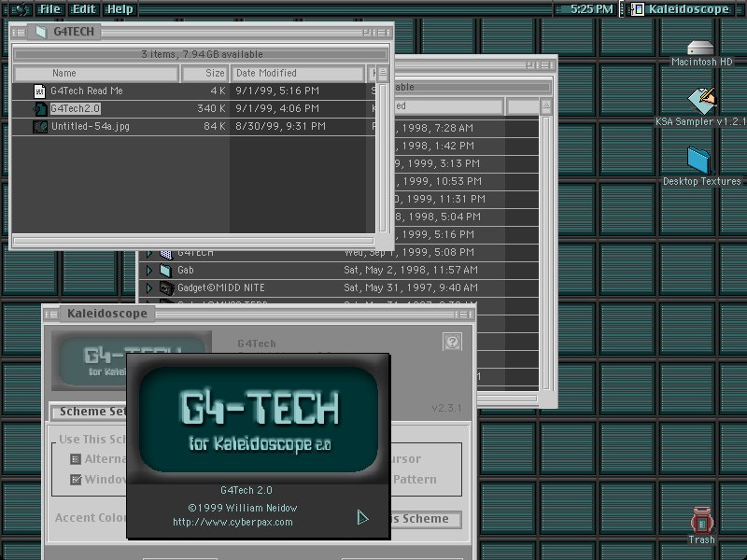
Task: Click the 84 K size value
Action: tap(215, 127)
